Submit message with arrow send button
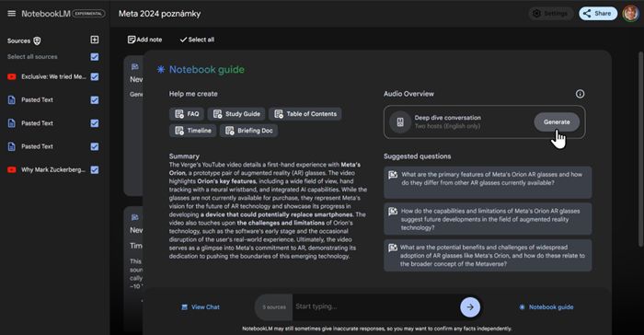This screenshot has width=644, height=335. click(470, 307)
